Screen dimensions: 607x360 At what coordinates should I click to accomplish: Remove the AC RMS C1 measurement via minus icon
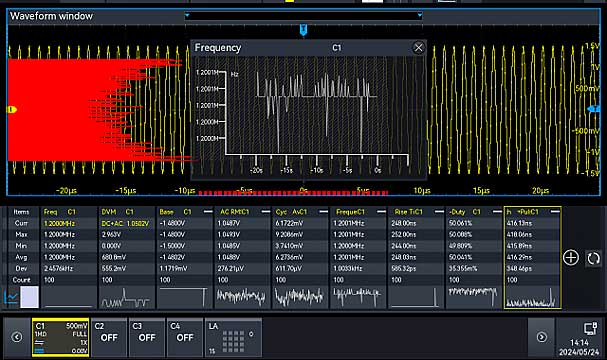[x=266, y=211]
